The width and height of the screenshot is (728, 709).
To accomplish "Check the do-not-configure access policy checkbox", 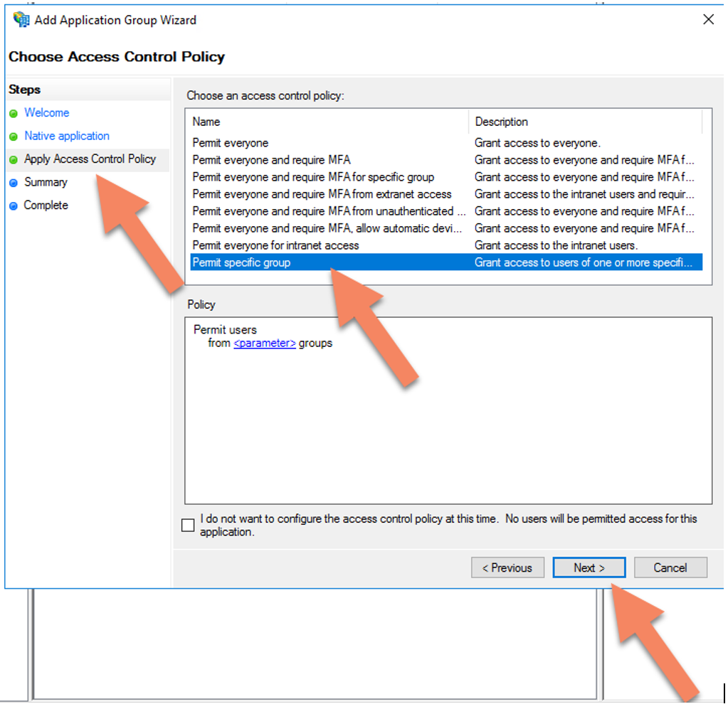I will tap(188, 526).
